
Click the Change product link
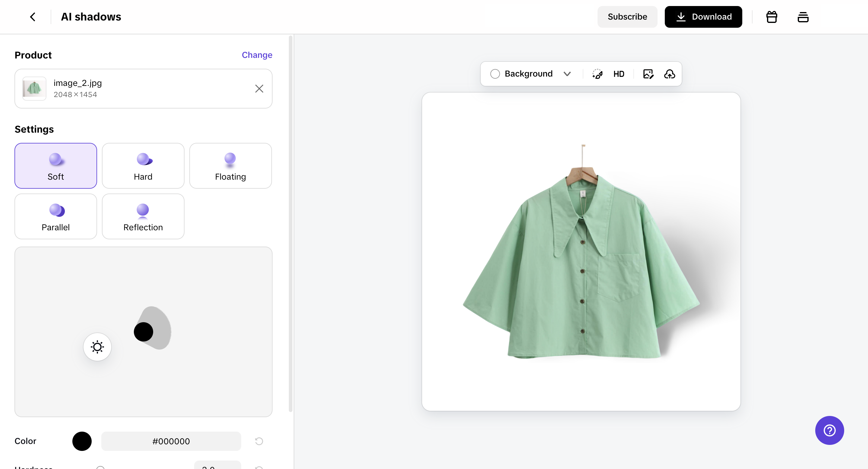[x=257, y=55]
